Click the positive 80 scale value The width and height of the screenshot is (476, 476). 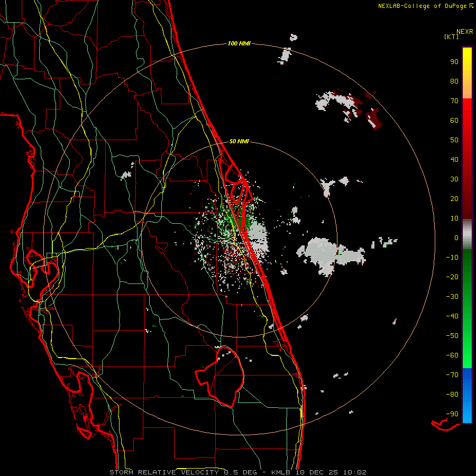click(x=454, y=81)
